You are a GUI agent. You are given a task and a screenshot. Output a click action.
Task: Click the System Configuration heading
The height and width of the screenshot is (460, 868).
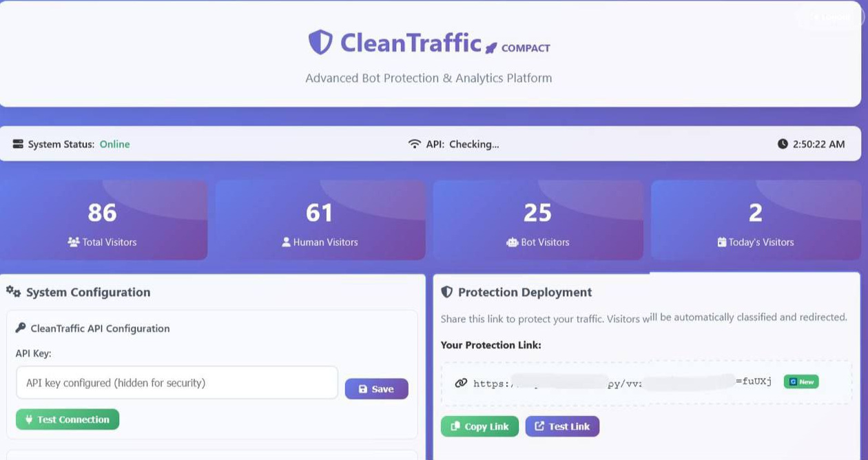point(88,292)
